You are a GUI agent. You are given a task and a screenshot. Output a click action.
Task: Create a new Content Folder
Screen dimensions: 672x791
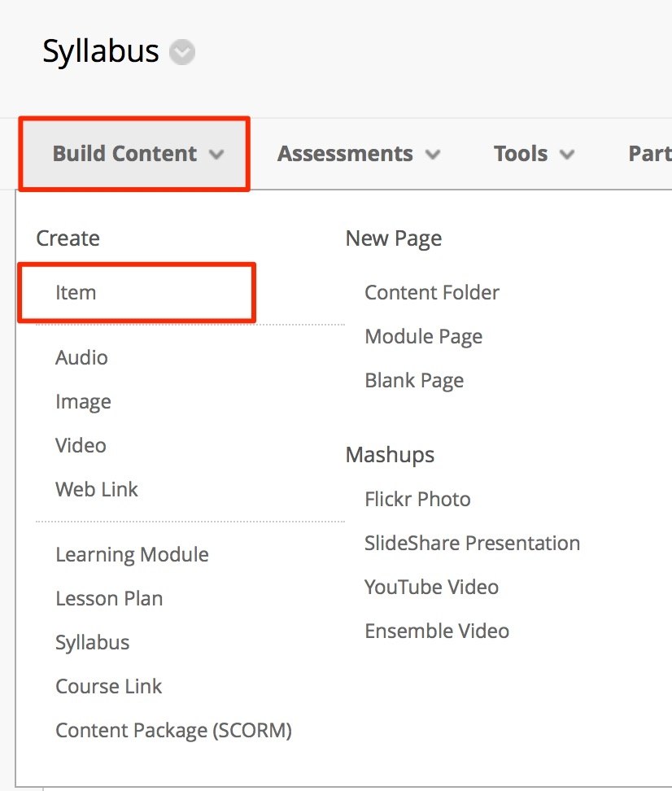pyautogui.click(x=432, y=293)
